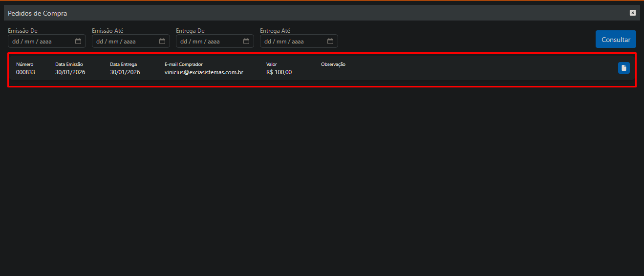This screenshot has width=644, height=276.
Task: Open the Entrega De calendar picker
Action: coord(246,42)
